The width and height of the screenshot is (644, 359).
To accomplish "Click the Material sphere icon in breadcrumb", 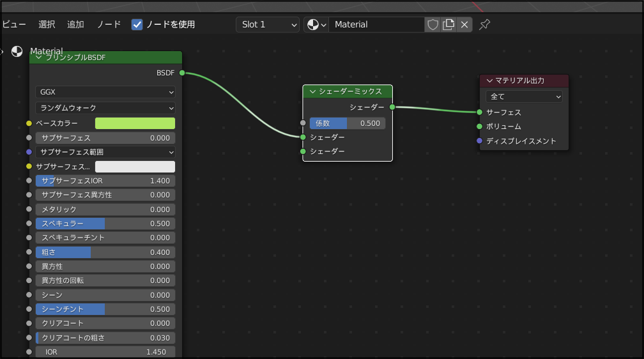I will (x=17, y=51).
